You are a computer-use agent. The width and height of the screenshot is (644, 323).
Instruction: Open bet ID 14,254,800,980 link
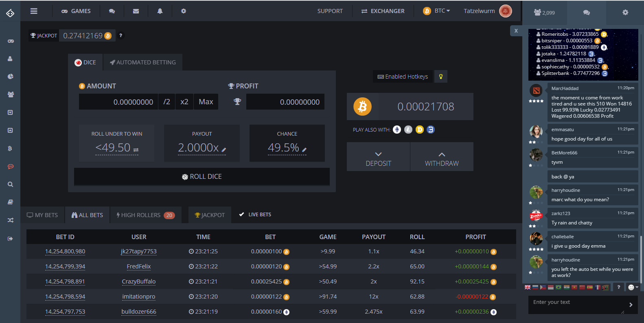[65, 251]
